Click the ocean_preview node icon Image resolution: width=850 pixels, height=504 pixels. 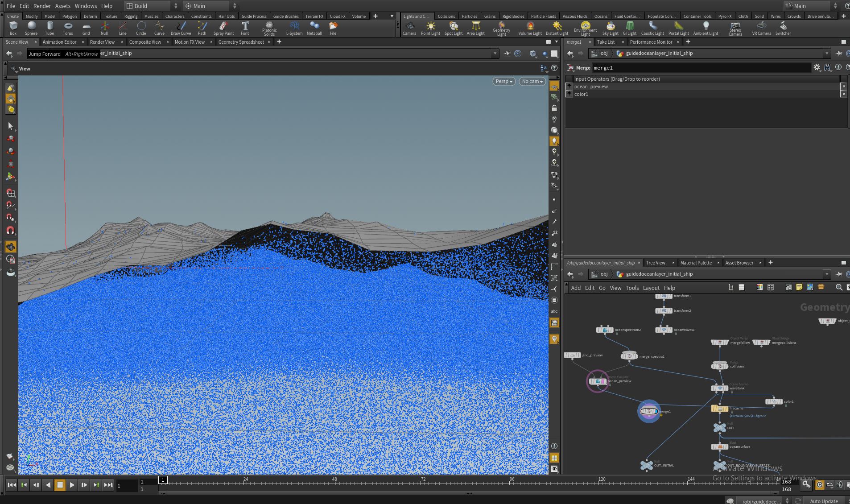point(598,381)
